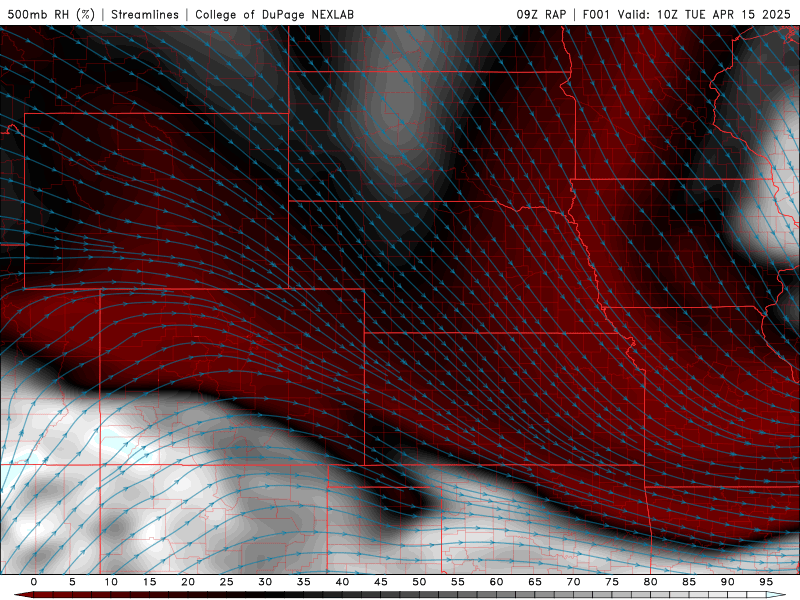
Task: Click the "09Z RAP" model run label
Action: click(x=541, y=14)
